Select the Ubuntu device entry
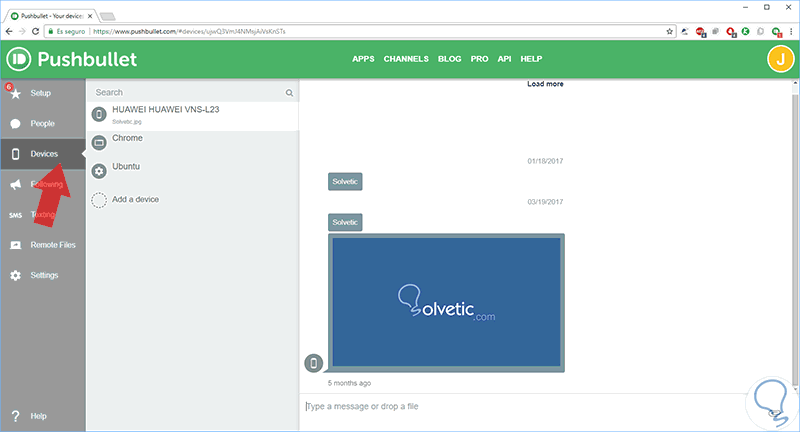The image size is (800, 432). point(193,171)
